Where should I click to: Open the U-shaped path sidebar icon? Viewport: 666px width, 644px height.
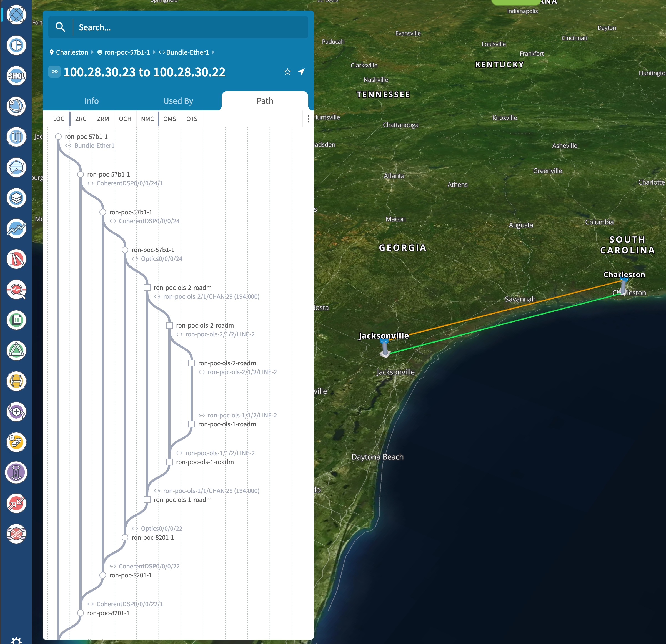[16, 137]
